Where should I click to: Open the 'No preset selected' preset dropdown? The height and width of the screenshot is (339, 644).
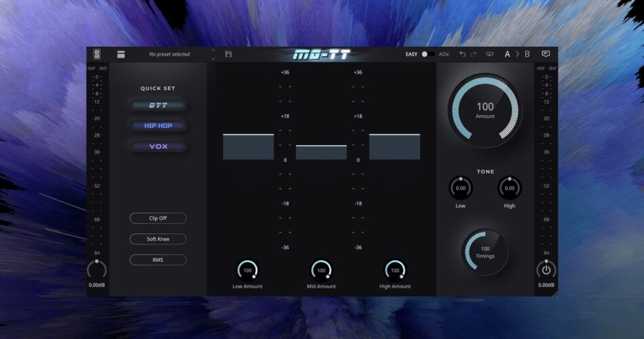coord(169,54)
